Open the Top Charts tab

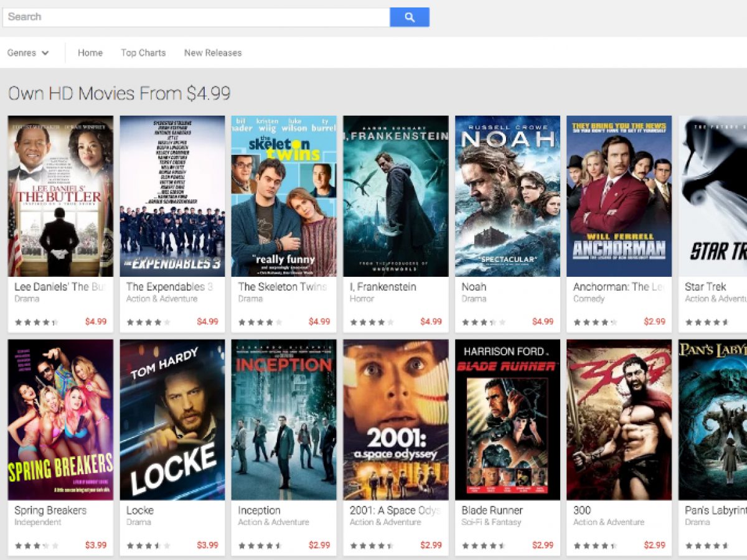[143, 53]
